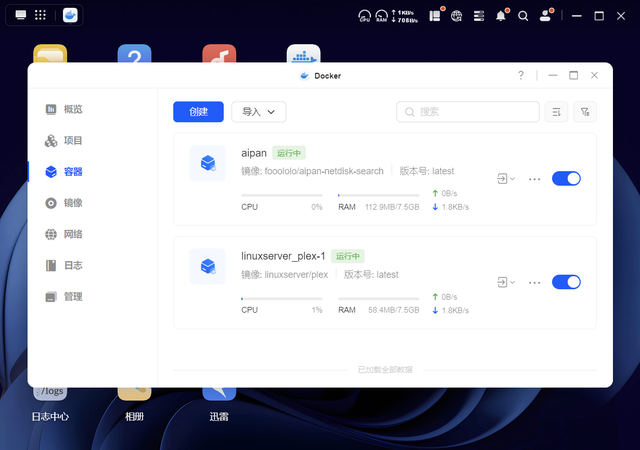Open the 迅雷 desktop icon
The height and width of the screenshot is (450, 640).
coord(219,404)
